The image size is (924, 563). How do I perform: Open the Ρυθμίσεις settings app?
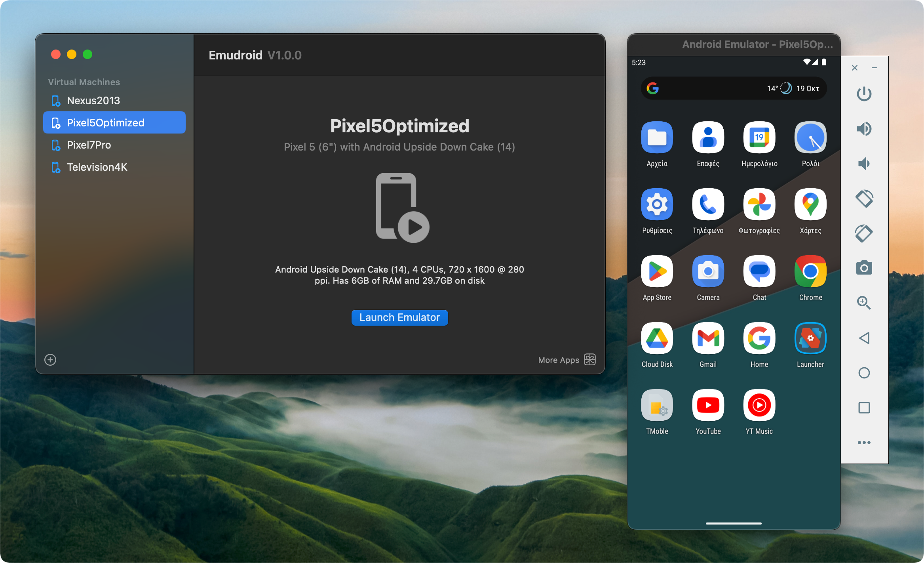tap(657, 211)
